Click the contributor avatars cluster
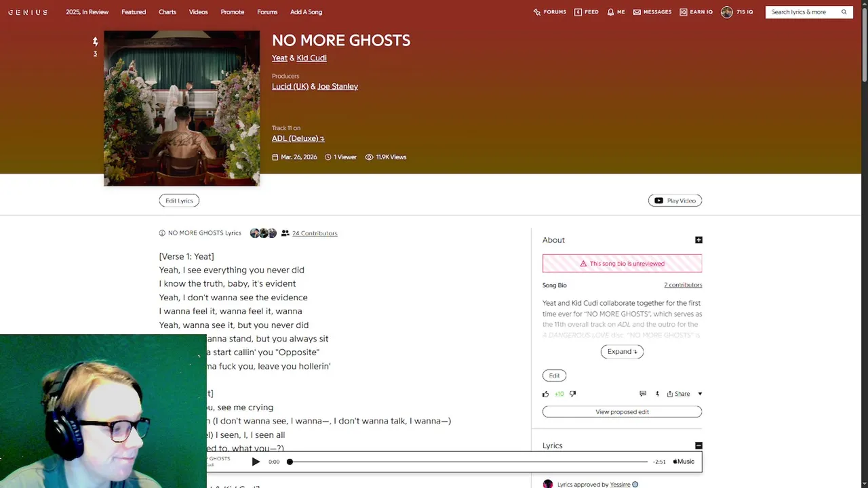This screenshot has width=868, height=488. tap(263, 233)
